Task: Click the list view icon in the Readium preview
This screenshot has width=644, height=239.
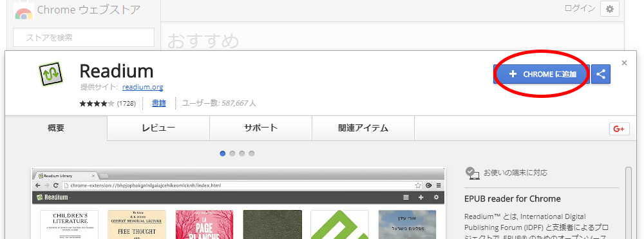Action: (406, 198)
